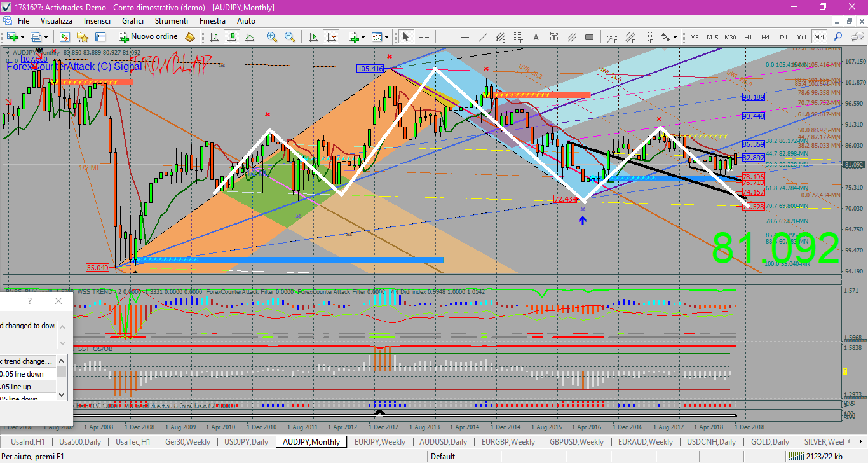Open the Navigator favorites folder icon
This screenshot has height=463, width=868.
[82, 37]
